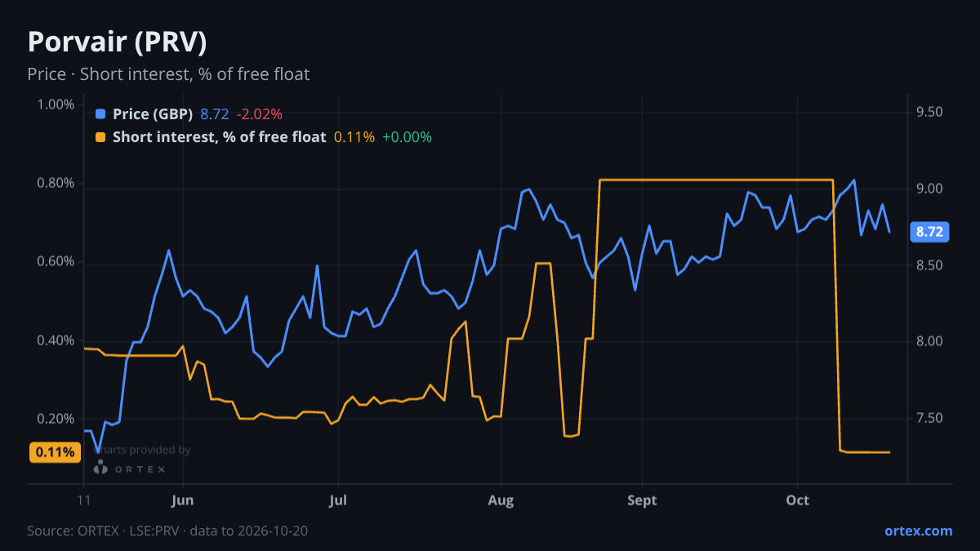Click the 0.60% left axis label

pos(56,262)
